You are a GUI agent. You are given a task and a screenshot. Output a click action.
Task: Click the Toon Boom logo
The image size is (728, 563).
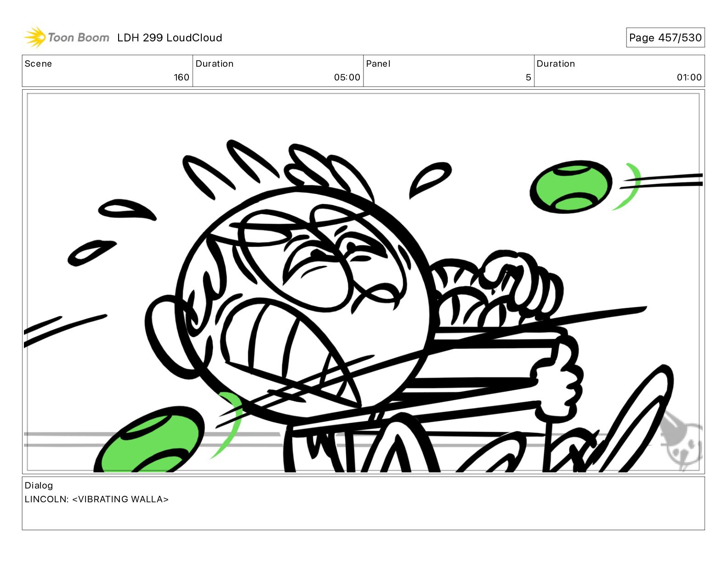pyautogui.click(x=67, y=37)
